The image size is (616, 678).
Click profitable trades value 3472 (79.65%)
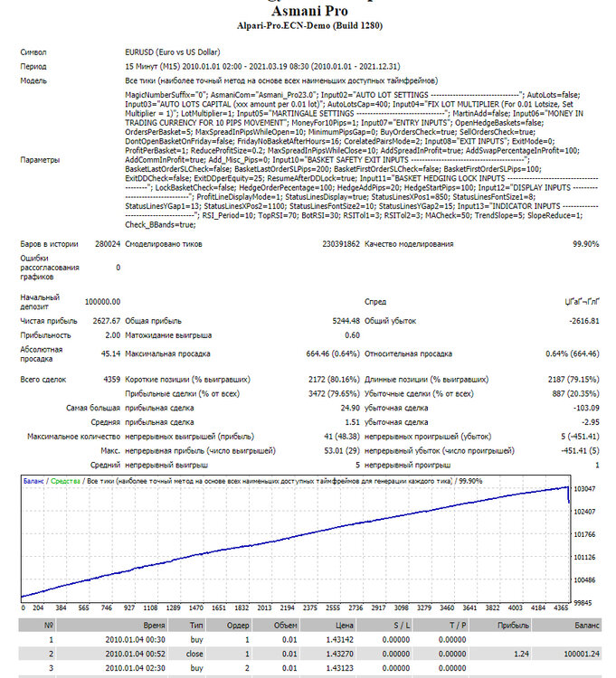coord(334,393)
